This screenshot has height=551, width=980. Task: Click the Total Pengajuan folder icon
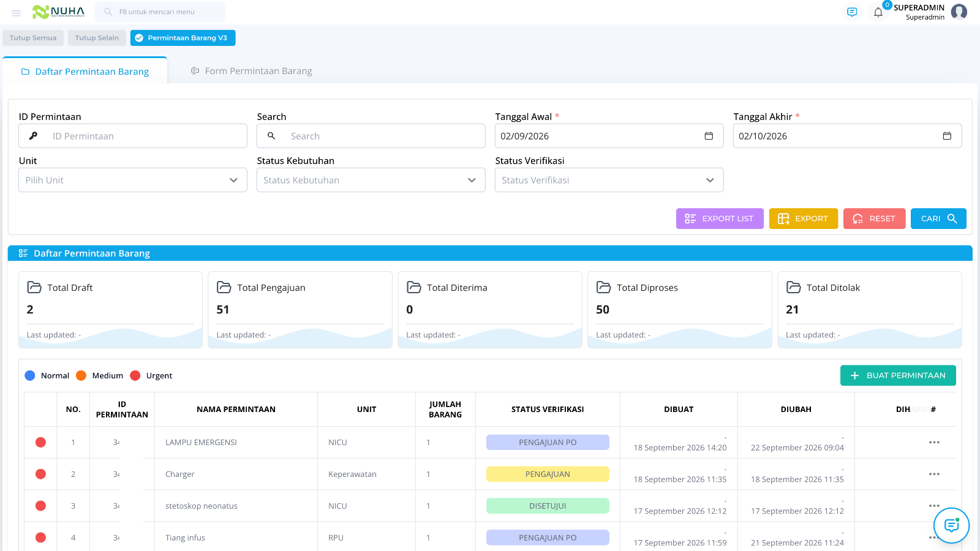pyautogui.click(x=224, y=287)
